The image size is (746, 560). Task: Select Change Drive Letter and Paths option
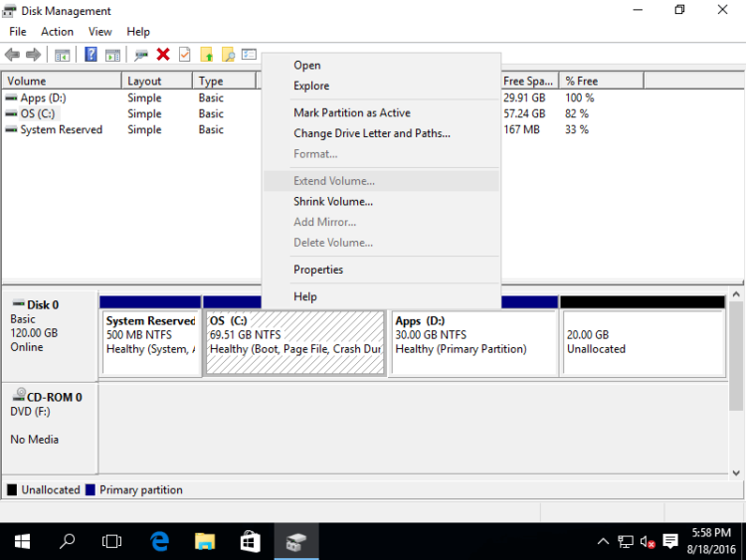point(372,133)
